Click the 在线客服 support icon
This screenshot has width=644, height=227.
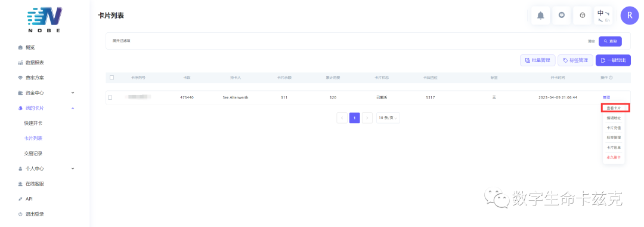[20, 184]
